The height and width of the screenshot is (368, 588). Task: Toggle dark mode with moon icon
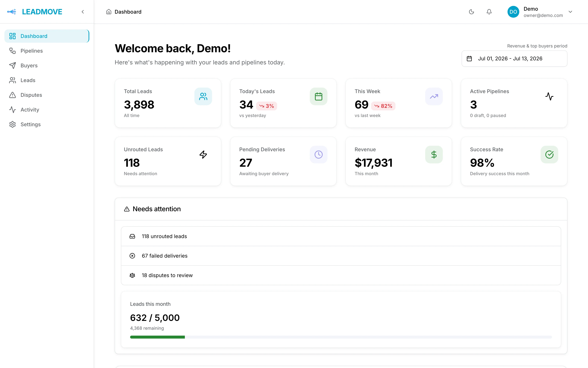[x=471, y=12]
